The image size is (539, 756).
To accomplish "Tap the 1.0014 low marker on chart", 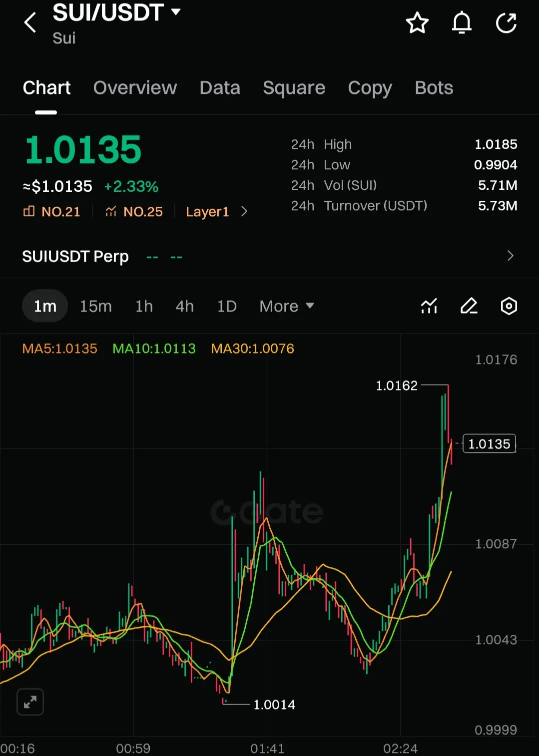I will [x=274, y=705].
